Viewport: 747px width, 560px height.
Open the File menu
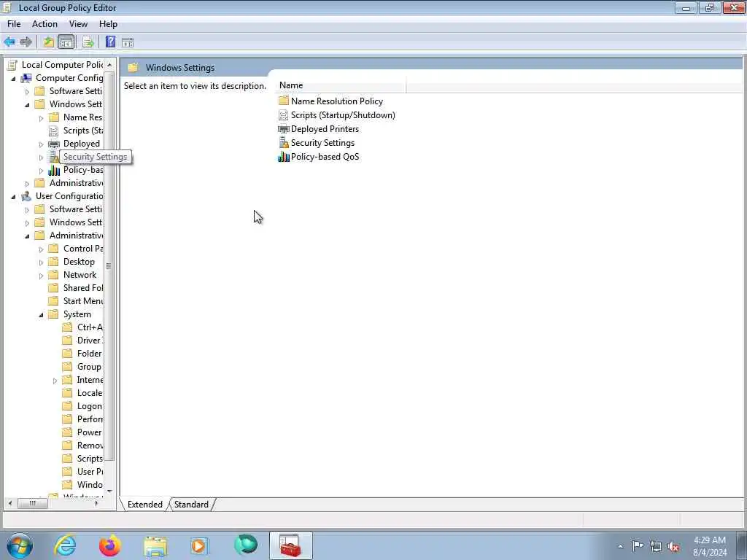click(14, 24)
